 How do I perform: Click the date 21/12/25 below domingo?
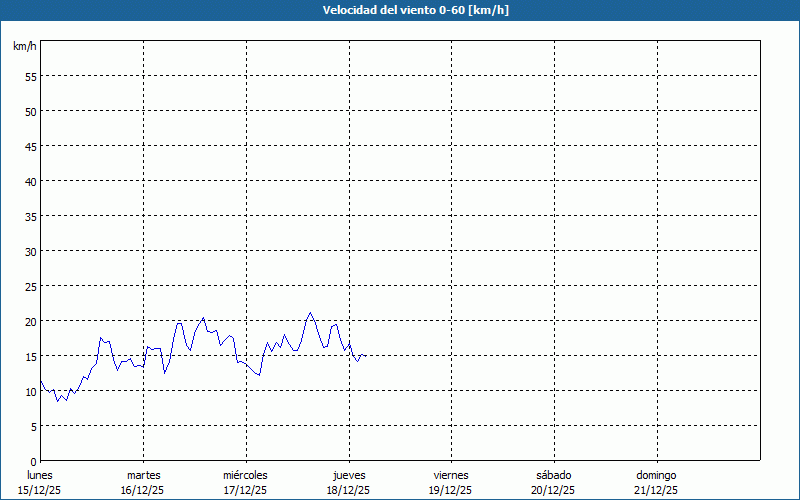click(656, 490)
